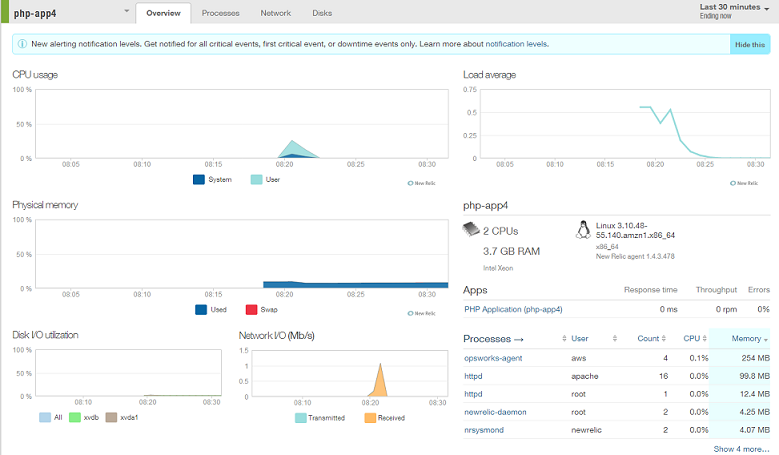This screenshot has height=455, width=779.
Task: Open the Processes arrow heading link
Action: tap(493, 339)
